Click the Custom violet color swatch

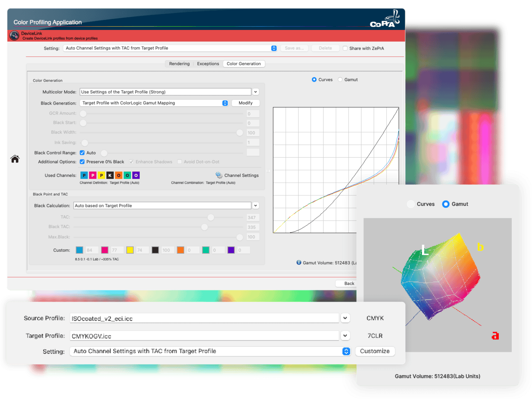[231, 250]
